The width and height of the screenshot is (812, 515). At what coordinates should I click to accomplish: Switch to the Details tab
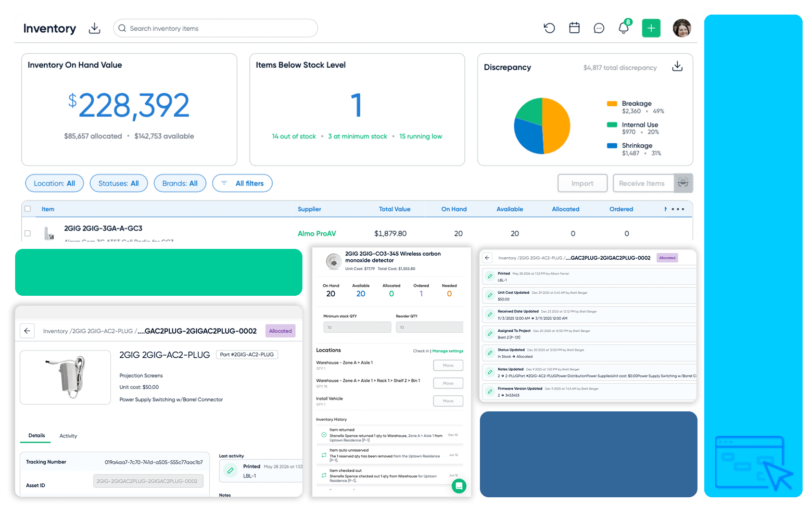coord(36,435)
